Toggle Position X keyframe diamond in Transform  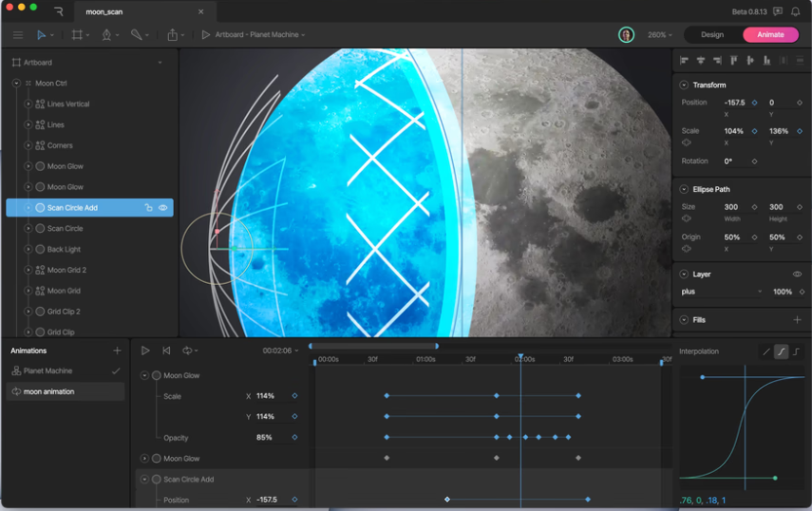[754, 103]
